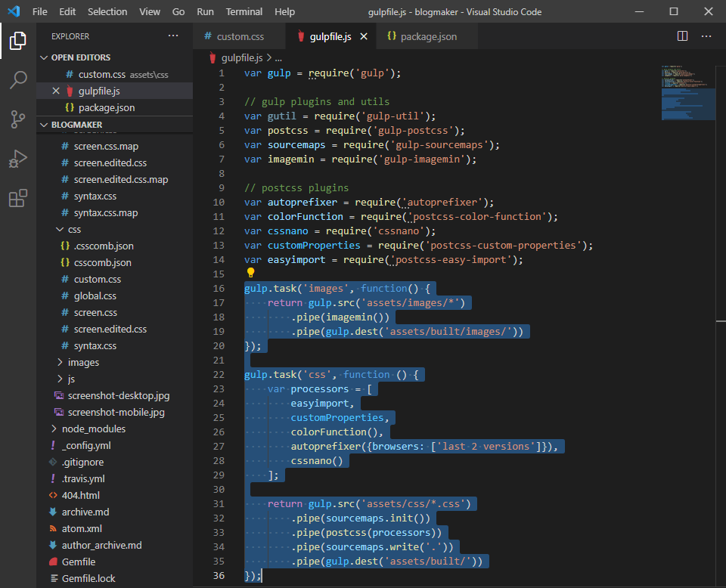This screenshot has height=588, width=726.
Task: Open the Source Control view
Action: point(17,119)
